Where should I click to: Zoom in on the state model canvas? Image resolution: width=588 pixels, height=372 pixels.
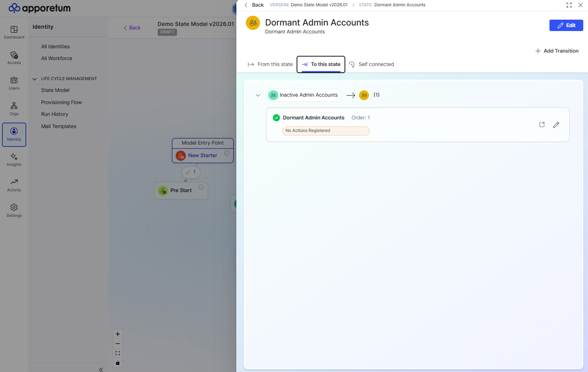click(x=117, y=334)
